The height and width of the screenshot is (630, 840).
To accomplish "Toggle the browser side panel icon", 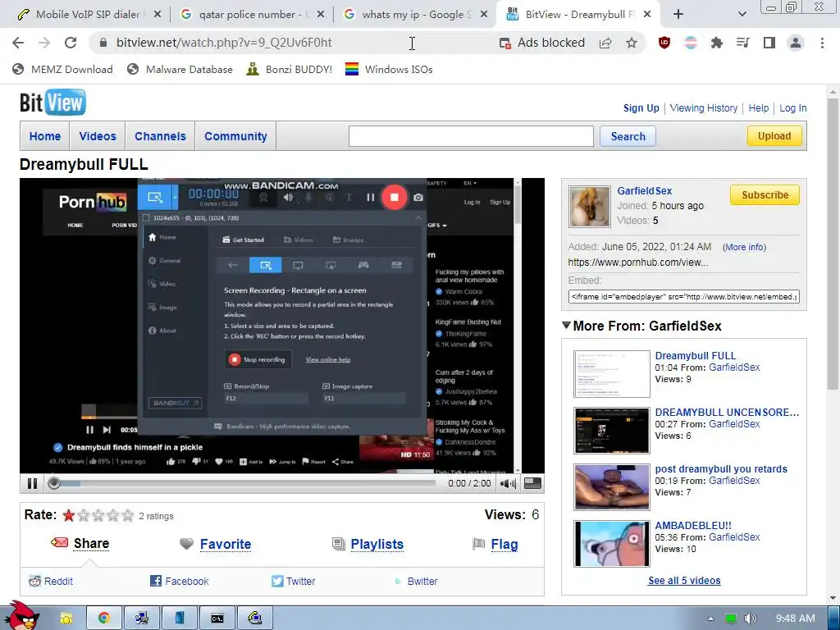I will click(769, 43).
